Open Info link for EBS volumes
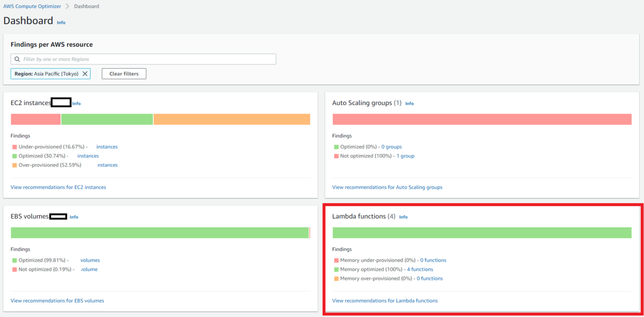Viewport: 644px width, 317px height. pos(74,217)
